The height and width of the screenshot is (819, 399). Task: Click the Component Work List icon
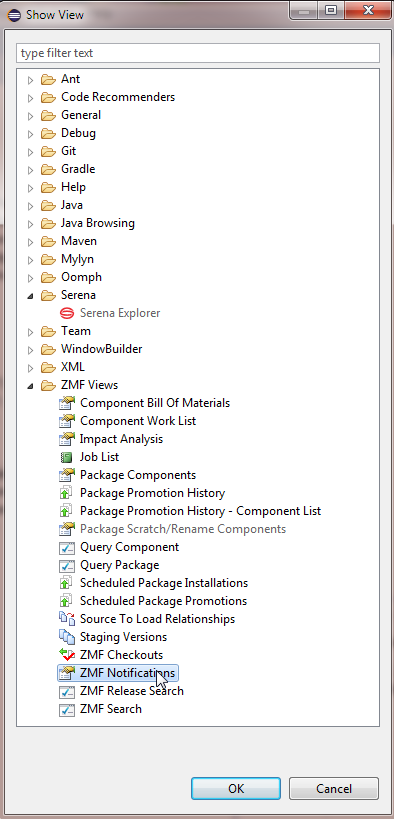67,421
